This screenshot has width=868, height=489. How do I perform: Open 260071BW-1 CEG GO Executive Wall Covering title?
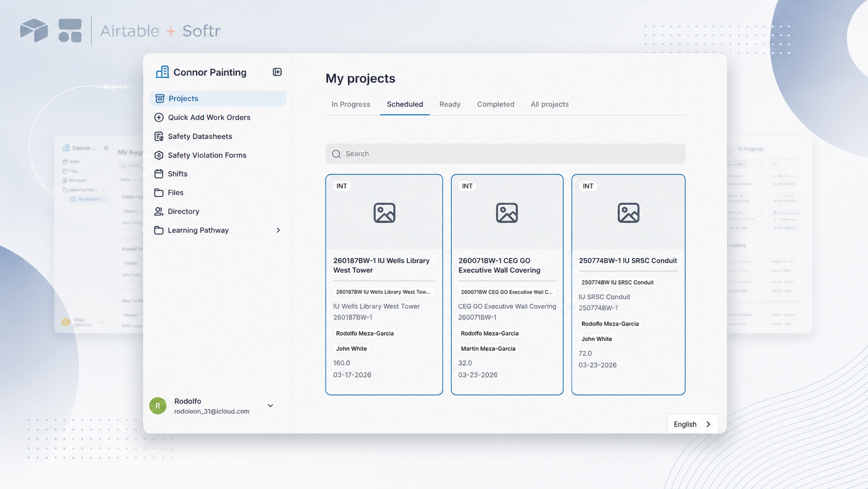[499, 266]
